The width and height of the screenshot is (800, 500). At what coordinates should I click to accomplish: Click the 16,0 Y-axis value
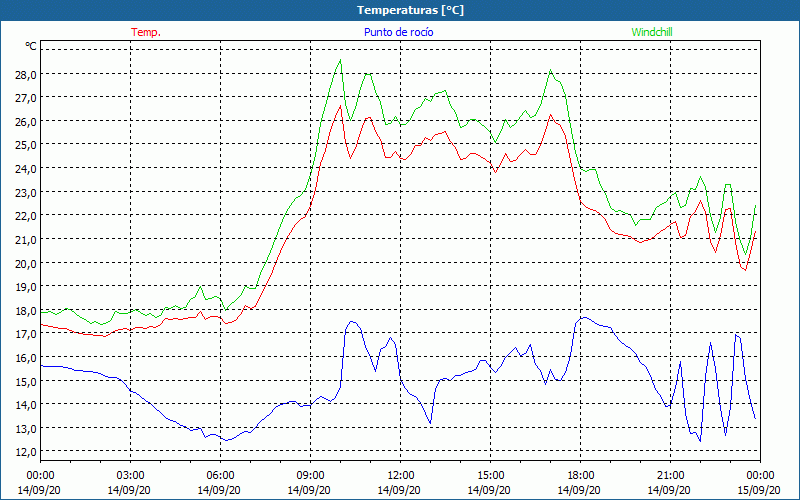click(x=26, y=358)
